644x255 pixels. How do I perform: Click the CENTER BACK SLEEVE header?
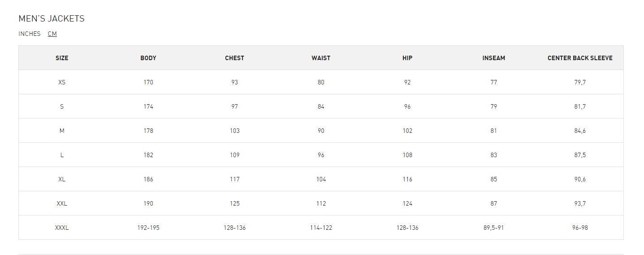(580, 58)
